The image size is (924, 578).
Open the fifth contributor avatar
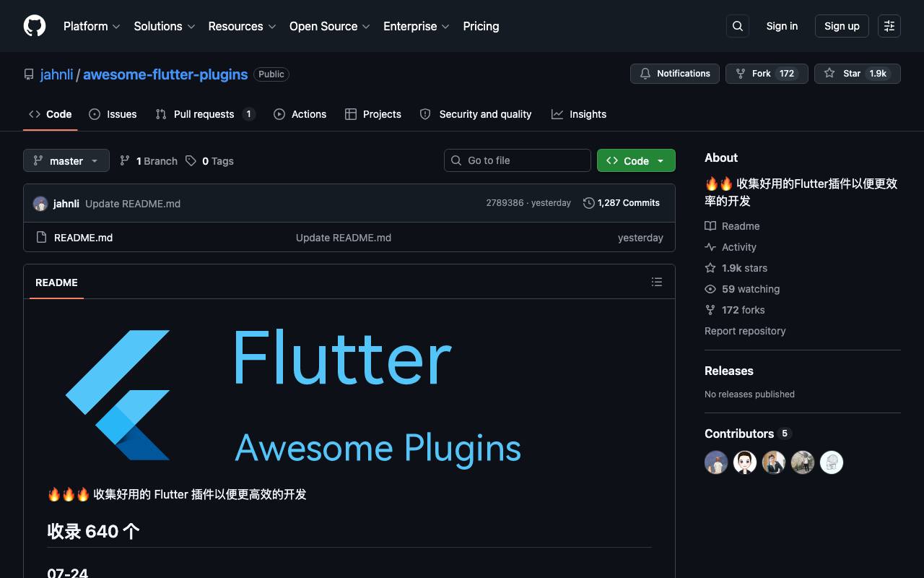click(832, 462)
